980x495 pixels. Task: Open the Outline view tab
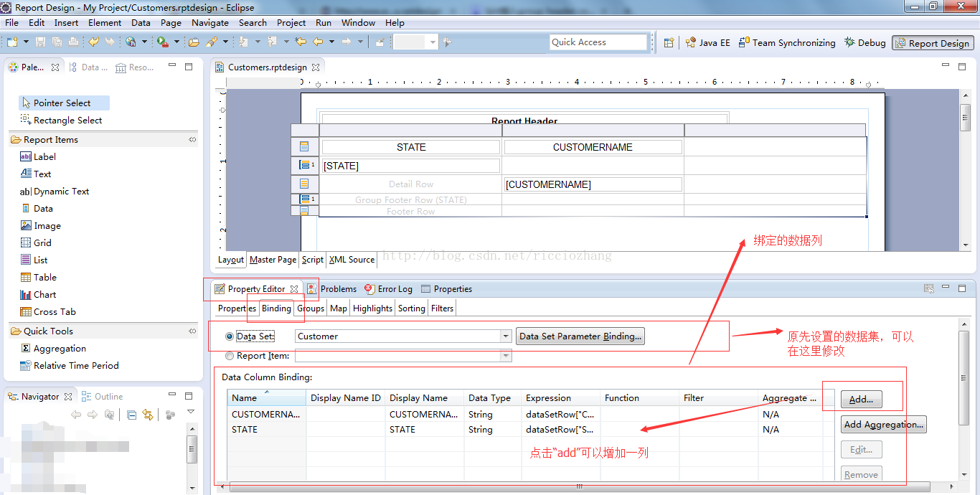(102, 396)
